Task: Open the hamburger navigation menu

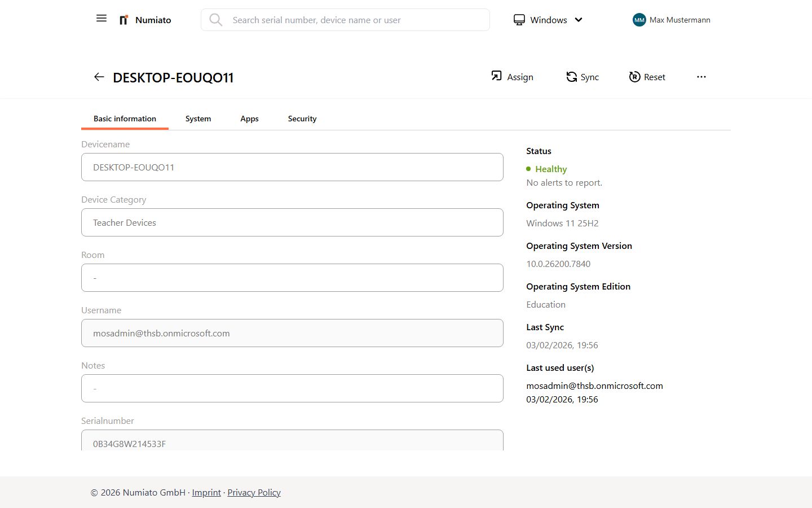Action: coord(101,19)
